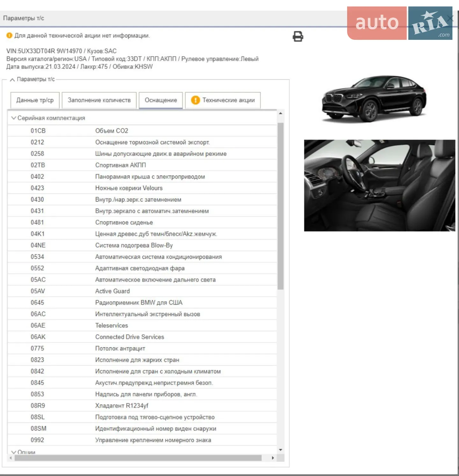Image resolution: width=459 pixels, height=476 pixels.
Task: Select row 0552 Адаптивная светодиодная фара
Action: (x=142, y=268)
